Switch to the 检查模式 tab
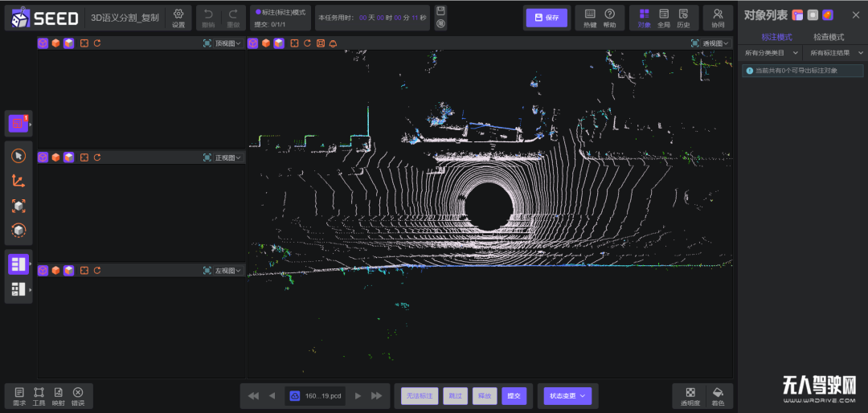The height and width of the screenshot is (413, 868). [828, 37]
